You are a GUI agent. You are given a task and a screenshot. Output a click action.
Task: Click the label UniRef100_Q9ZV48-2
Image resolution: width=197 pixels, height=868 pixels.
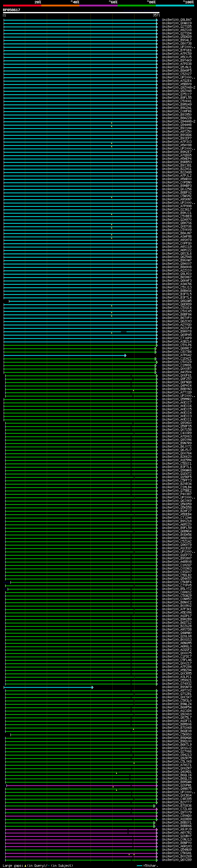coord(179,88)
